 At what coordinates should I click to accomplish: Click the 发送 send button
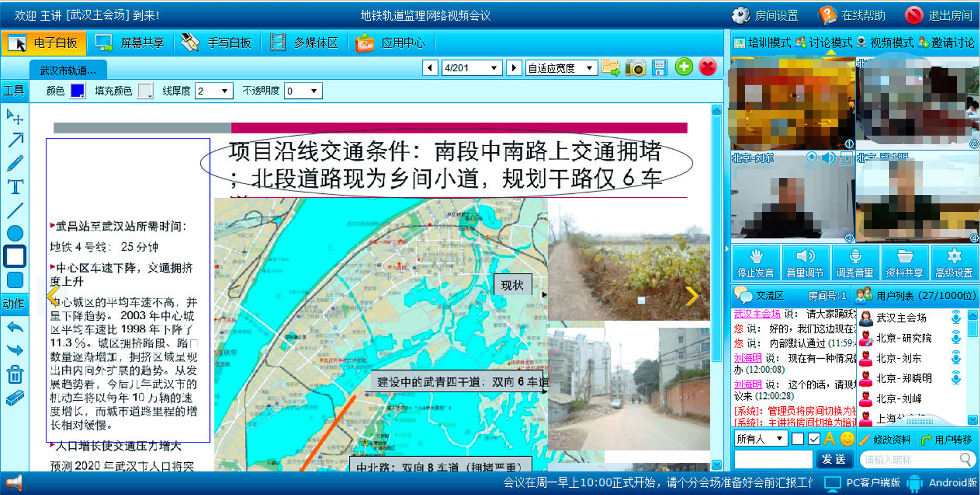tap(833, 459)
